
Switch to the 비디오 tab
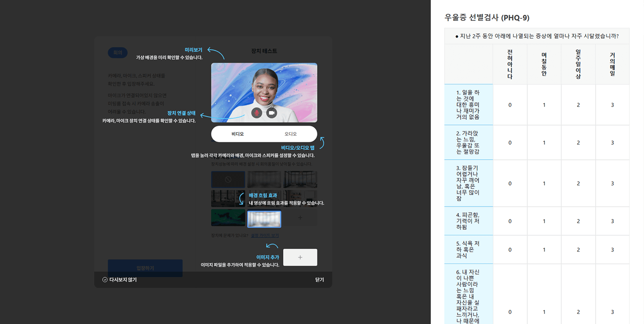[x=238, y=134]
